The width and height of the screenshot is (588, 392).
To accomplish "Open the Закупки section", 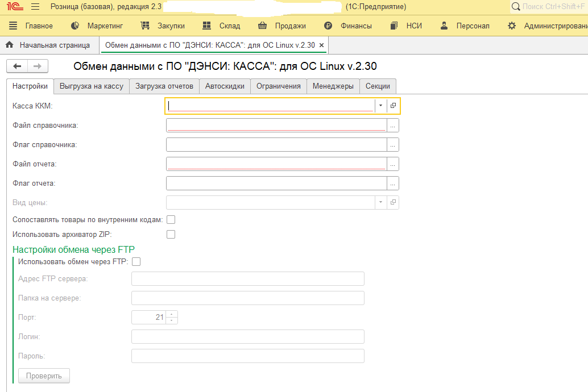I will [x=171, y=26].
